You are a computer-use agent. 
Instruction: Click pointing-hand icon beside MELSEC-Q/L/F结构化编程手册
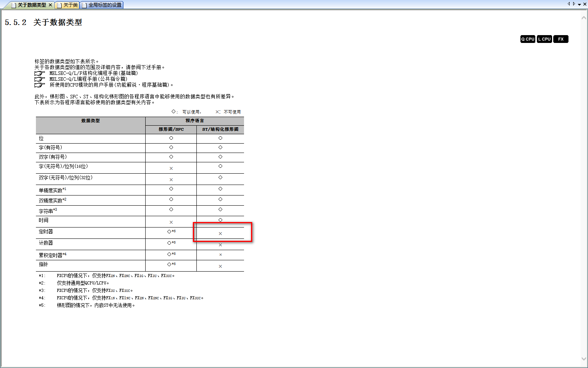click(x=39, y=73)
